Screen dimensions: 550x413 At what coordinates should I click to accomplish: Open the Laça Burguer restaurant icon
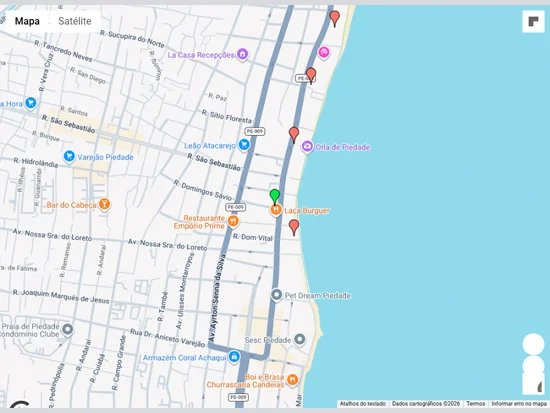[276, 210]
